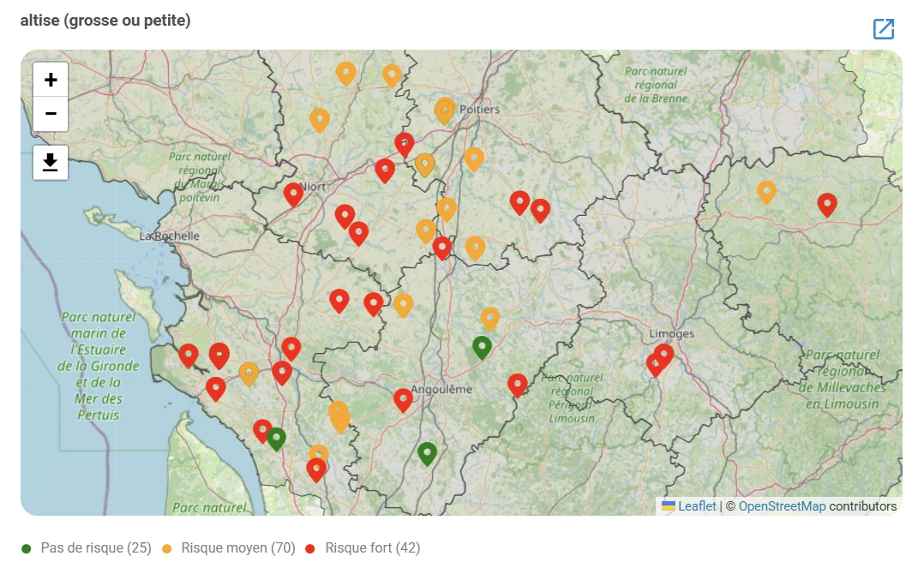Toggle the Pas de risque (25) legend

(87, 548)
